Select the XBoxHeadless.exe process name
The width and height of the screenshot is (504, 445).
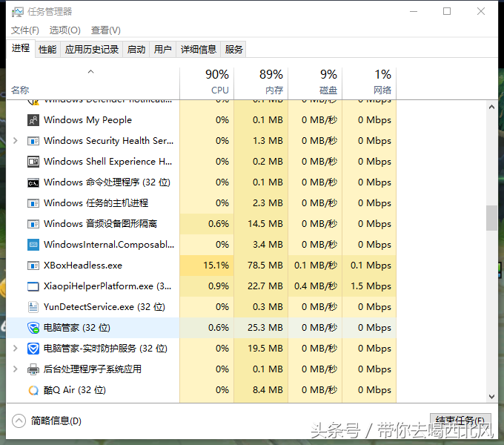(x=83, y=266)
